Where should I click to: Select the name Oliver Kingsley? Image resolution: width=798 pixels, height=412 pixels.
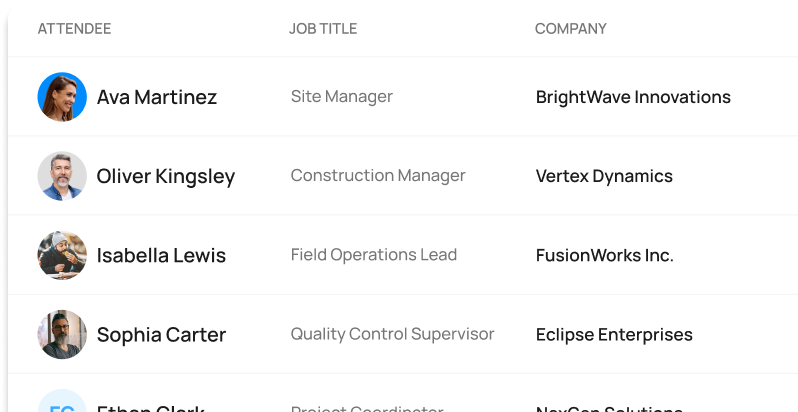point(166,176)
